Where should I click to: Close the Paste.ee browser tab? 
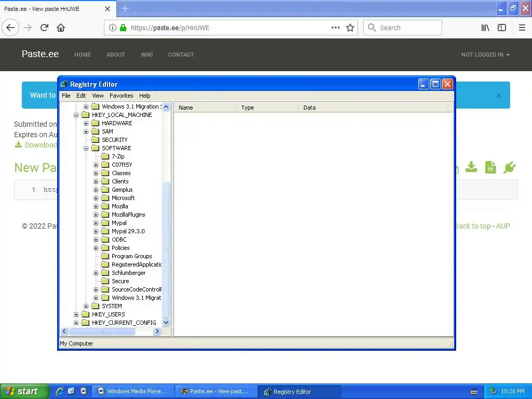108,9
